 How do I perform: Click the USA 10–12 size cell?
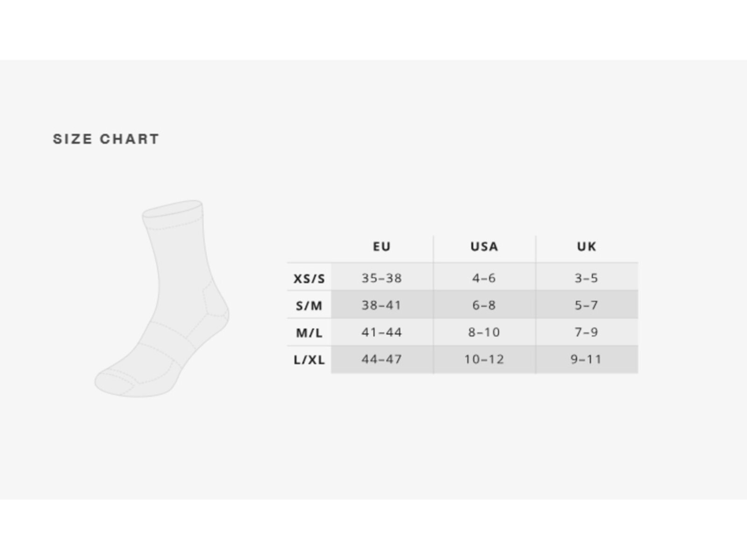tap(484, 359)
